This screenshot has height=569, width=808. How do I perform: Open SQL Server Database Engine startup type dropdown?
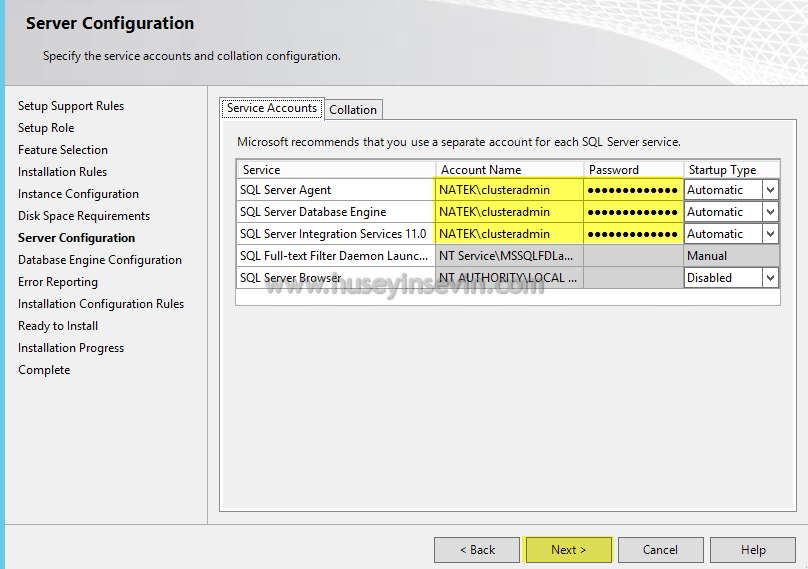click(770, 212)
